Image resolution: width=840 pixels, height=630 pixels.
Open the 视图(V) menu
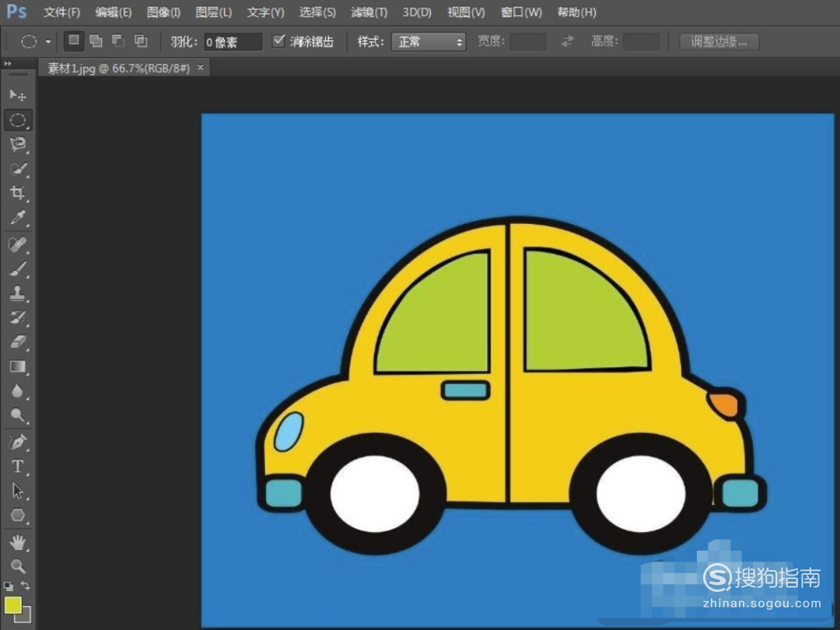466,12
